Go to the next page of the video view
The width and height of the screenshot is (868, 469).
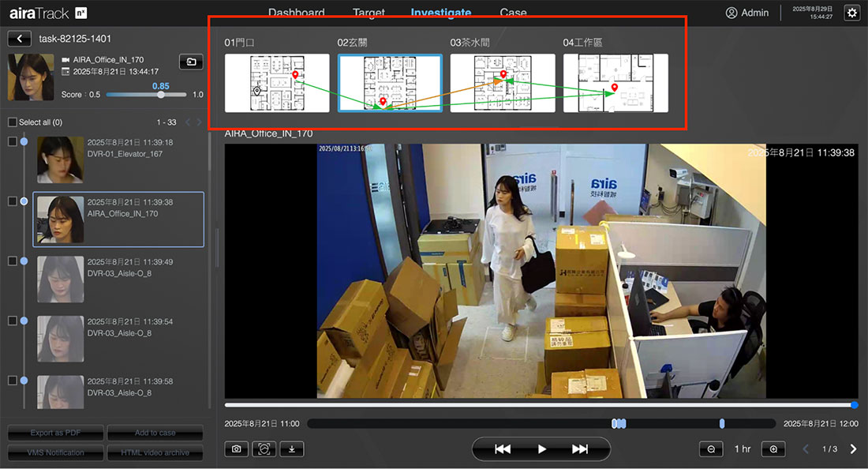coord(853,448)
